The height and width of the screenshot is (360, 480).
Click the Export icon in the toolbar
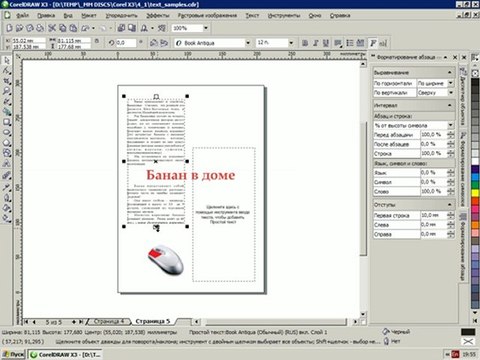point(132,28)
